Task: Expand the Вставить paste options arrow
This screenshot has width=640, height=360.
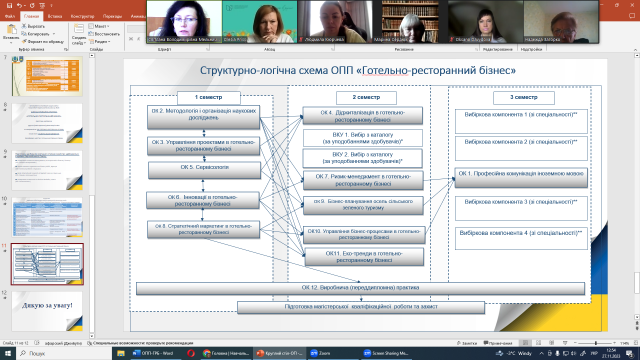Action: (x=11, y=42)
